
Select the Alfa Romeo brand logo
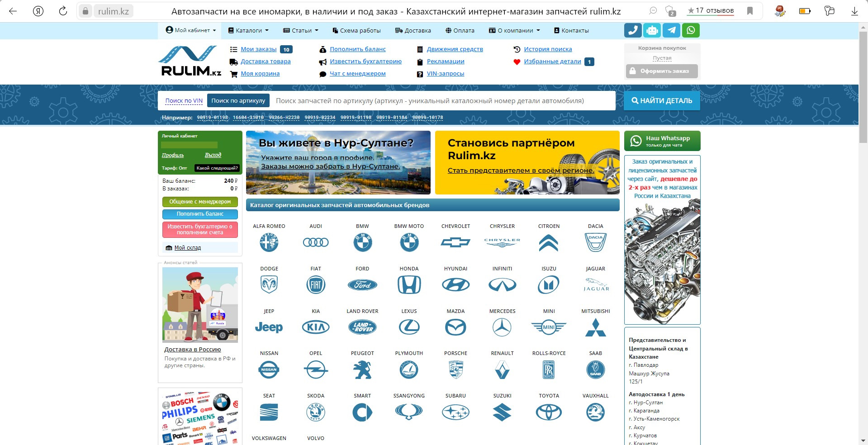click(269, 242)
